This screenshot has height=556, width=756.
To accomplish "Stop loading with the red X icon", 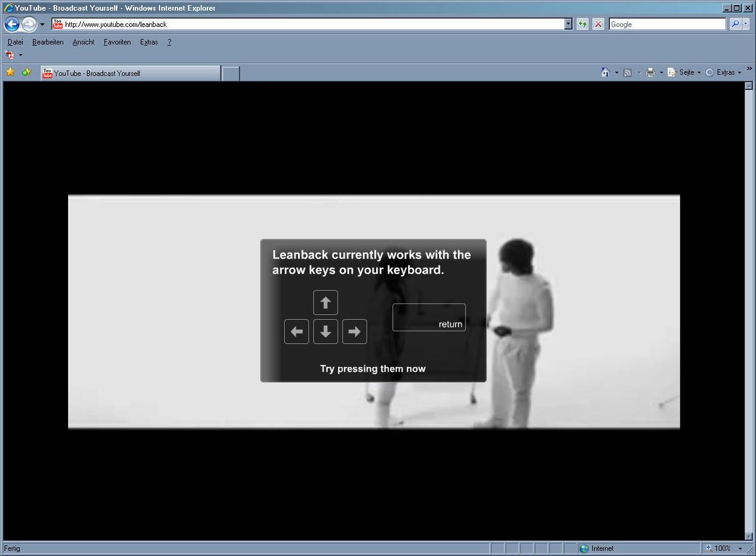I will (598, 24).
